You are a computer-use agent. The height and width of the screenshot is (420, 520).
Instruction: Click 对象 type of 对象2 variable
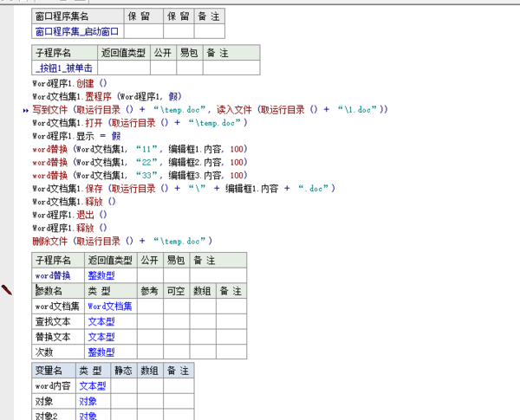pos(88,416)
